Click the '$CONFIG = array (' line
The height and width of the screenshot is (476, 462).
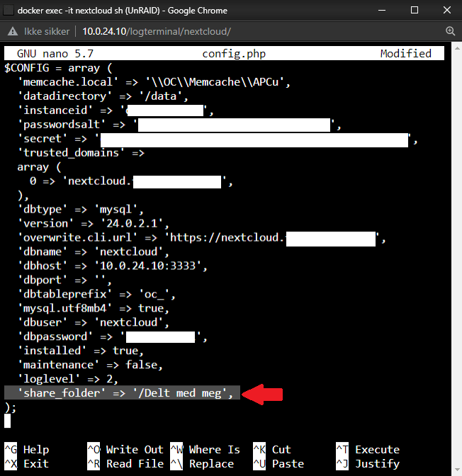pos(58,68)
